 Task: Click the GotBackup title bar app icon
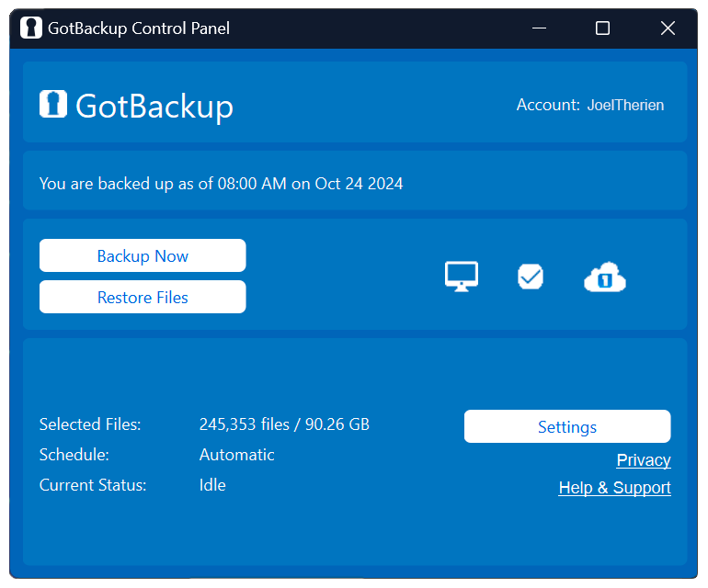click(x=31, y=28)
